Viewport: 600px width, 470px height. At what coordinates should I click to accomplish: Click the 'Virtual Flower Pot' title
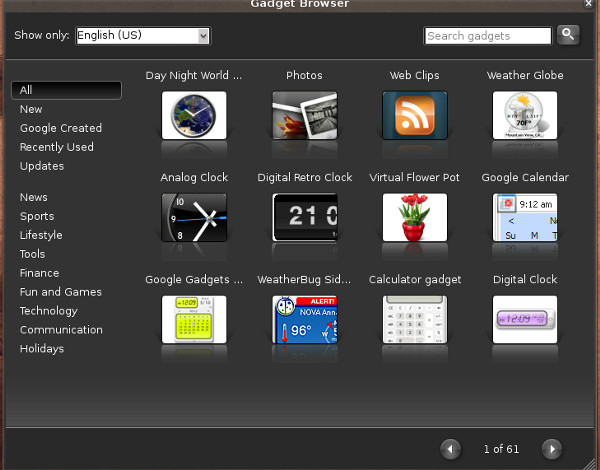[414, 178]
